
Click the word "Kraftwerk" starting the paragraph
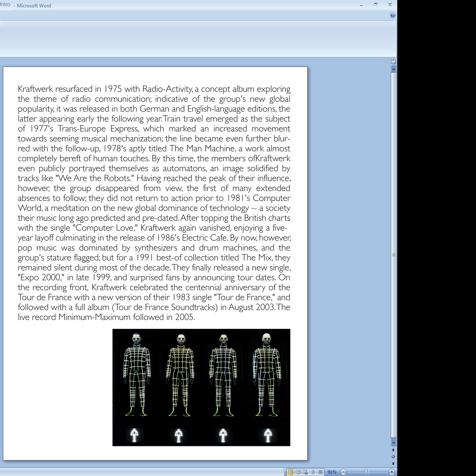click(x=35, y=89)
